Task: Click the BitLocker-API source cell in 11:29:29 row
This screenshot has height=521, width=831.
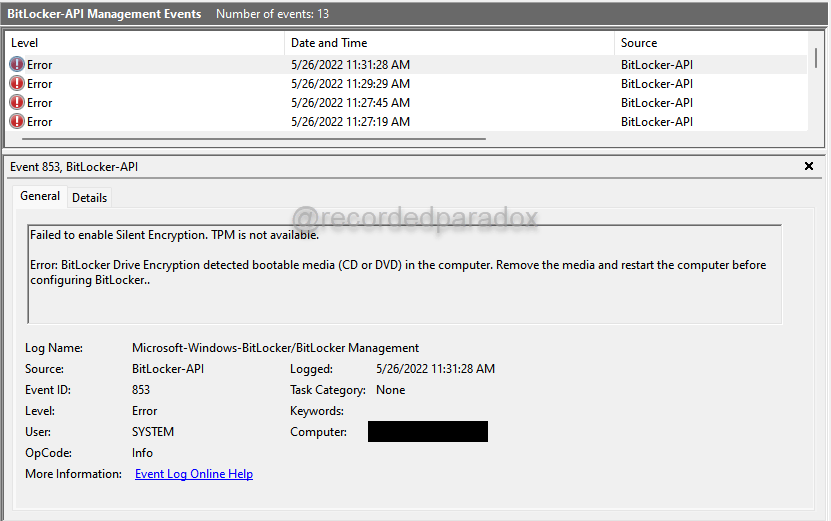Action: coord(657,84)
